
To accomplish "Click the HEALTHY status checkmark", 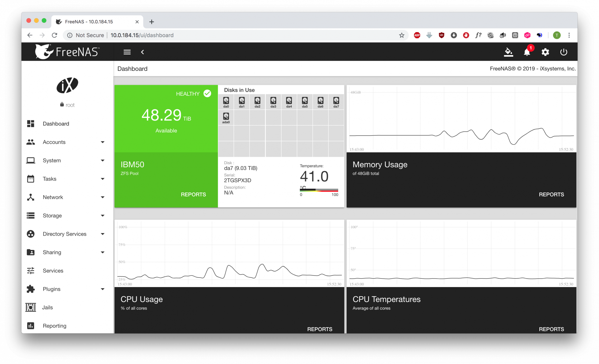I will pos(207,93).
